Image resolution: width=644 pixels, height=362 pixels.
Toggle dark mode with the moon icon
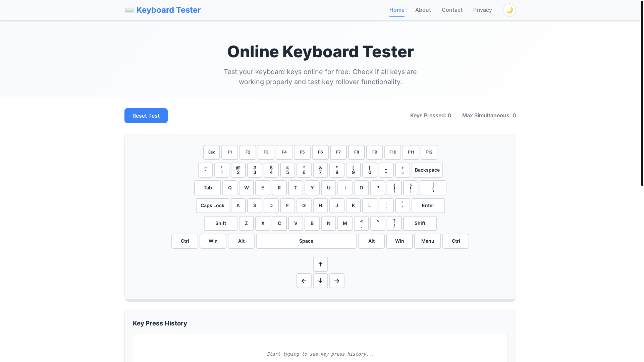(x=509, y=10)
